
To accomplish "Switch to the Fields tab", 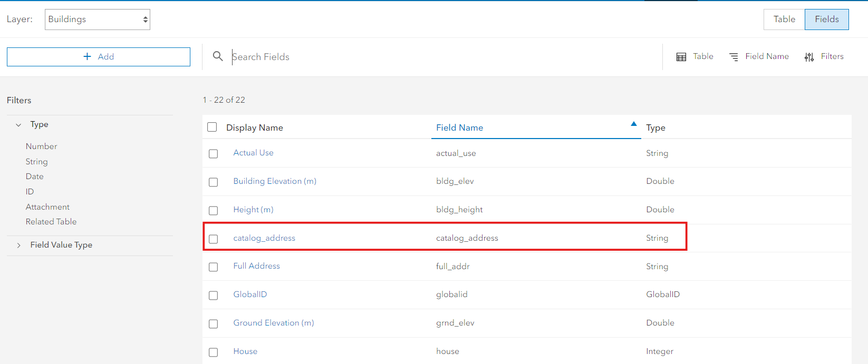I will [x=826, y=19].
